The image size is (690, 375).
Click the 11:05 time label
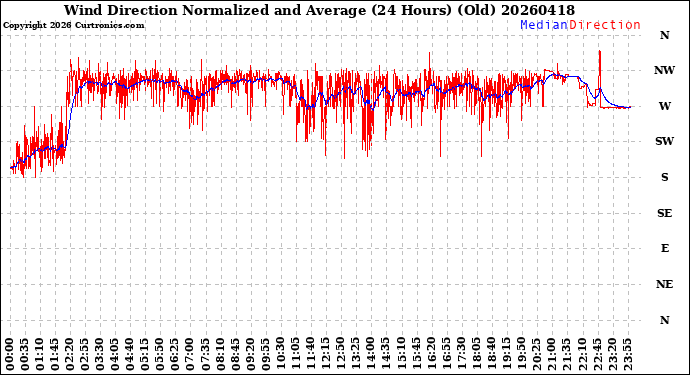click(295, 354)
